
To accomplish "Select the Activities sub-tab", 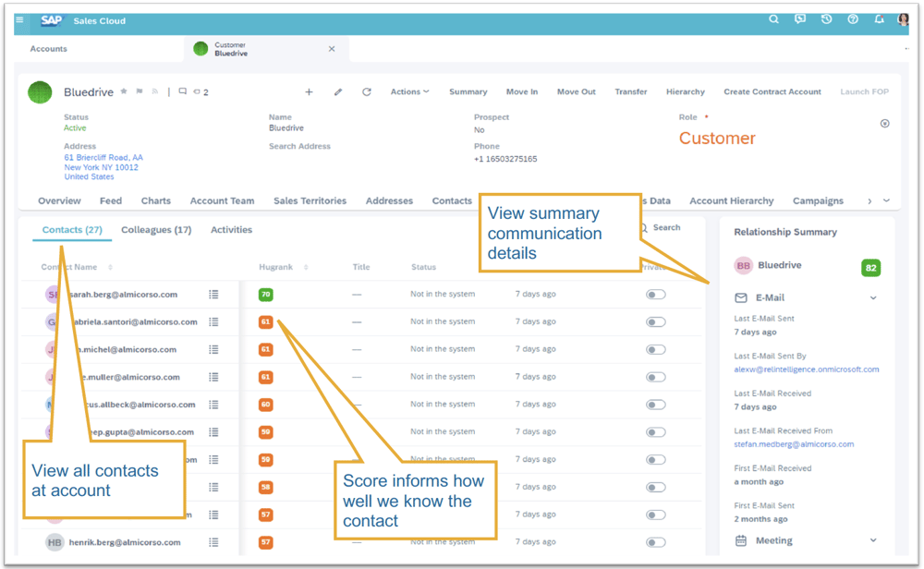I will [231, 230].
